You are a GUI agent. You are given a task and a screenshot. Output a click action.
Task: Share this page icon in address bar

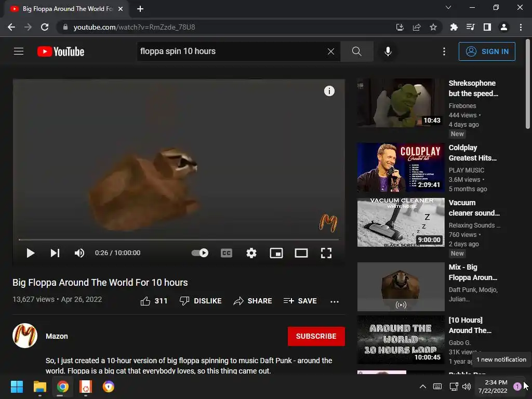coord(417,27)
